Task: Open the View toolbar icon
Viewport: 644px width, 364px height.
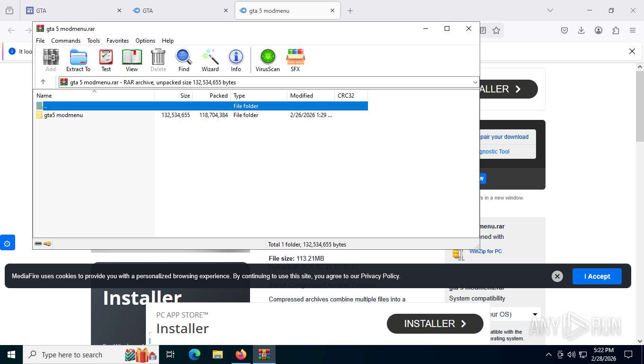Action: click(x=132, y=60)
